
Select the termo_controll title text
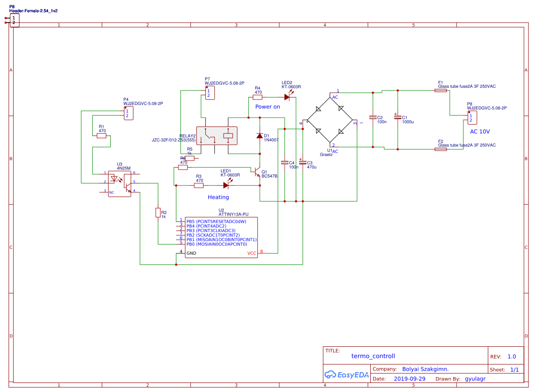pos(374,356)
